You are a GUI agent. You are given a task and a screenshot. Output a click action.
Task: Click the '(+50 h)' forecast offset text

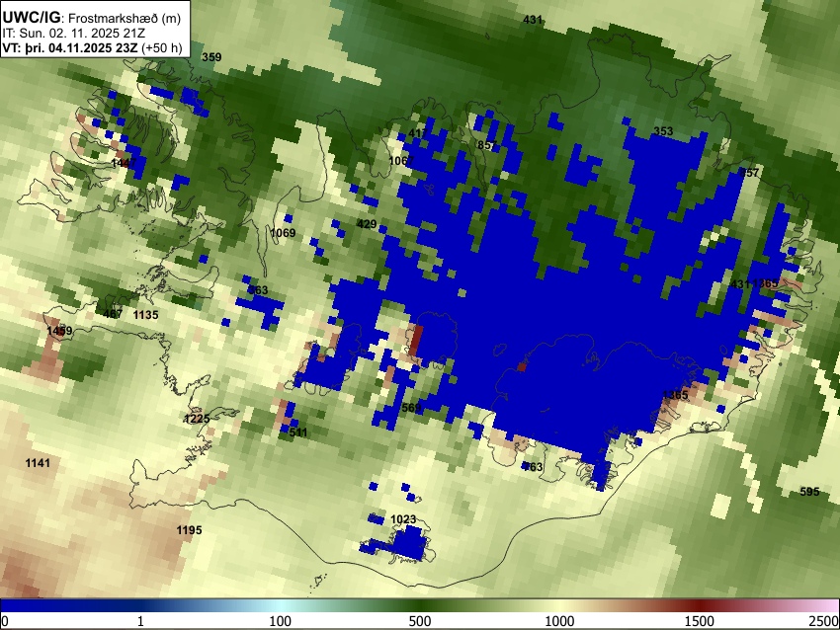pos(162,47)
